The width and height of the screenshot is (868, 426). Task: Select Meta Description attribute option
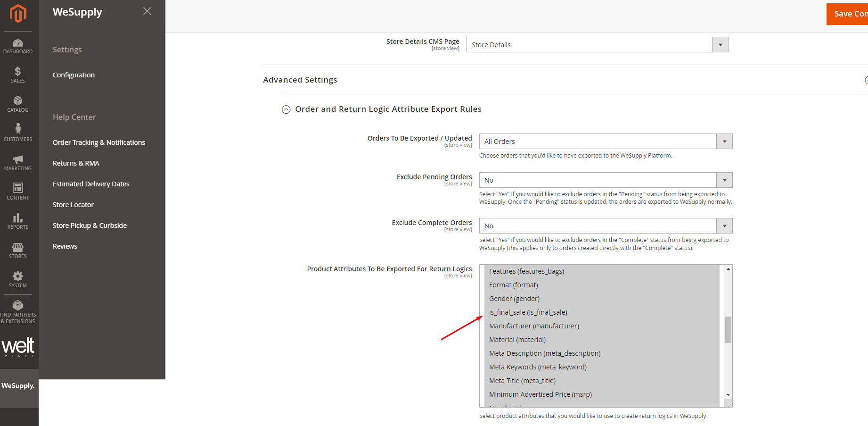click(602, 353)
